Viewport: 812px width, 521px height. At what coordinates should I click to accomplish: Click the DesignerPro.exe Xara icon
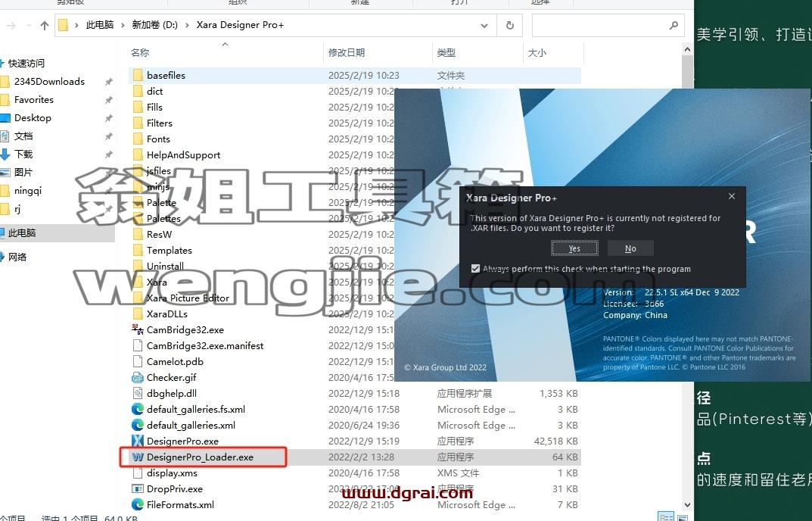click(137, 441)
